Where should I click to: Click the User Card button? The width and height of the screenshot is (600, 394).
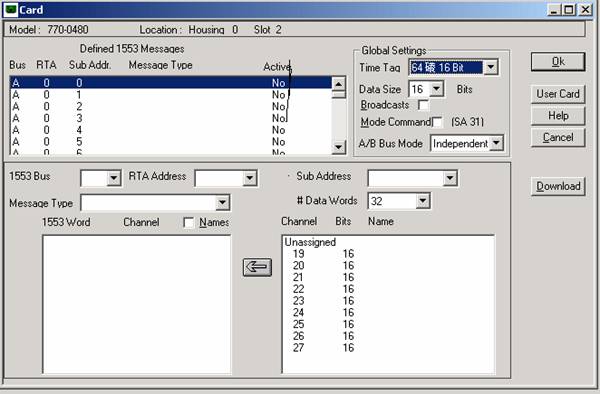[558, 94]
